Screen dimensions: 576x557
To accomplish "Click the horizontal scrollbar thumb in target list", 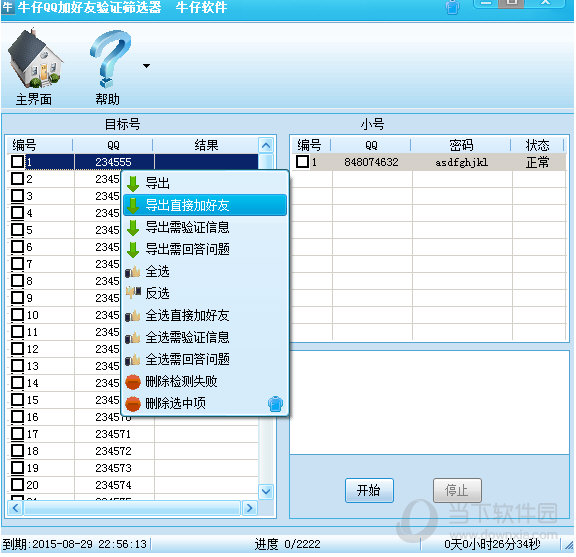I will pyautogui.click(x=132, y=508).
